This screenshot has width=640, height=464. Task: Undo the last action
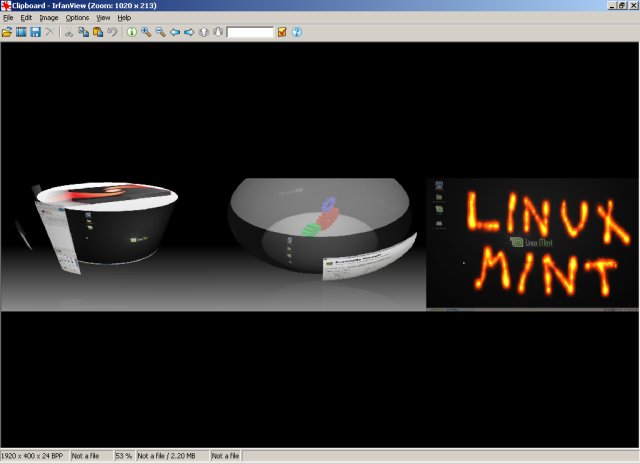click(112, 32)
